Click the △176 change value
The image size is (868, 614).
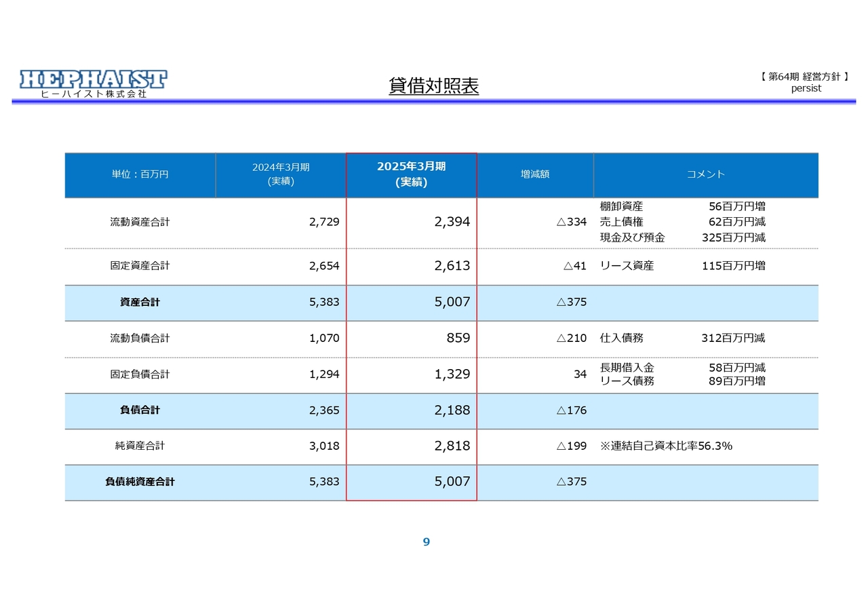(572, 410)
